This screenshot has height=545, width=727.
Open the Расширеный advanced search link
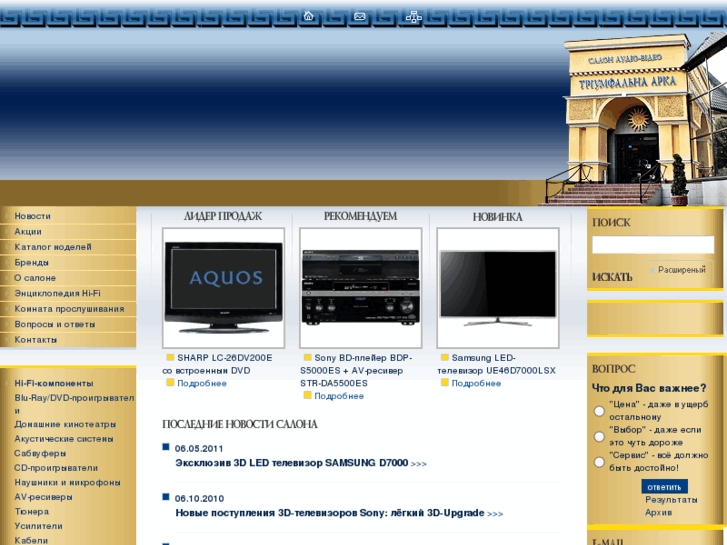point(682,269)
